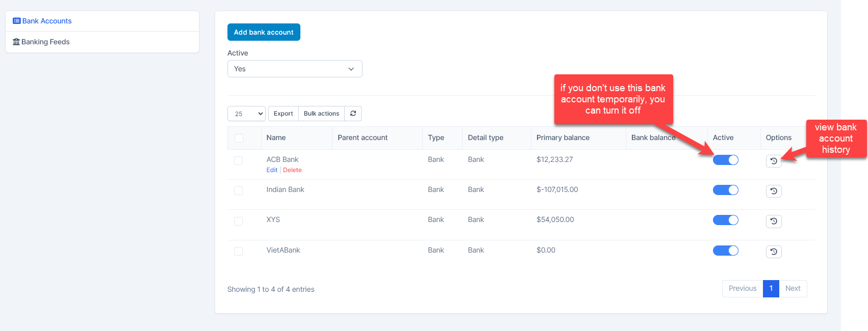Refresh the bank accounts table

(353, 114)
